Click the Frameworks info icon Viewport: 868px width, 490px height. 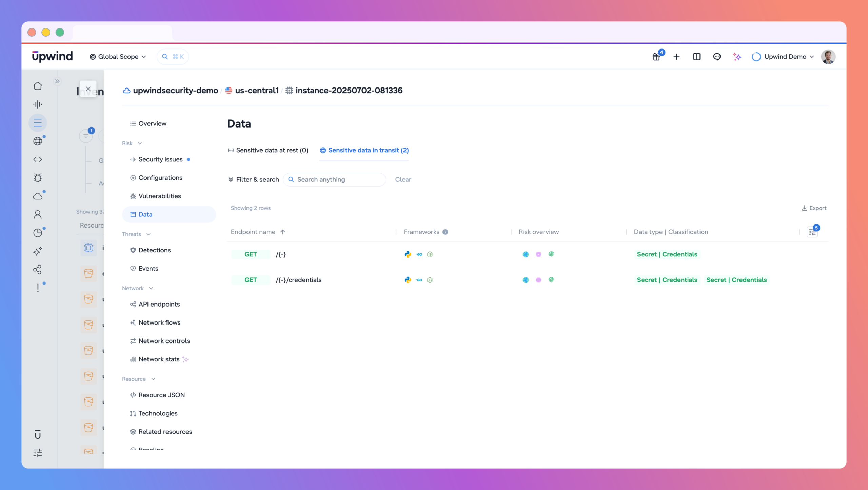pos(445,232)
